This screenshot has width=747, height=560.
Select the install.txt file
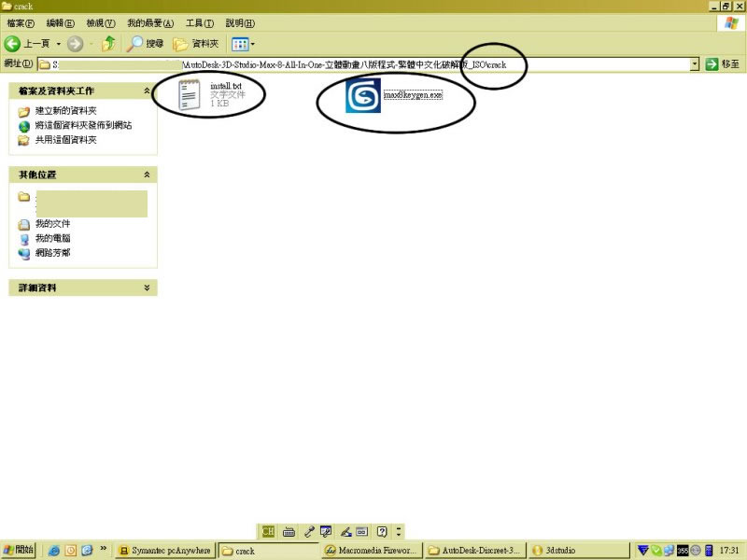click(212, 94)
